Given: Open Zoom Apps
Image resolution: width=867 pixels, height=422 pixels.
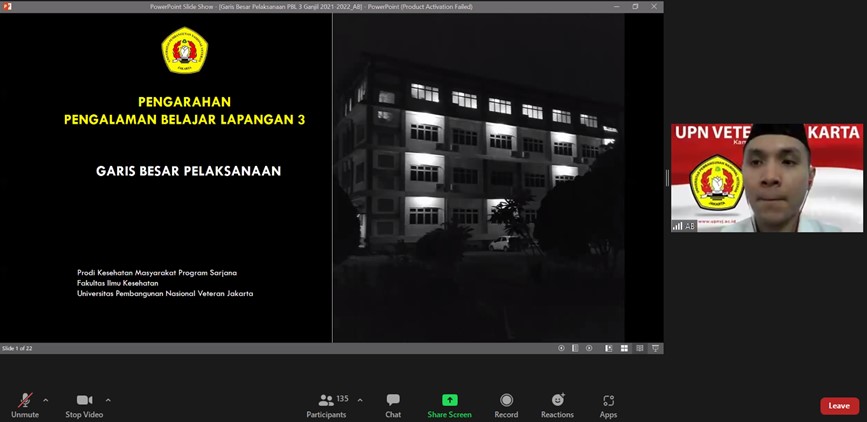Looking at the screenshot, I should 608,404.
